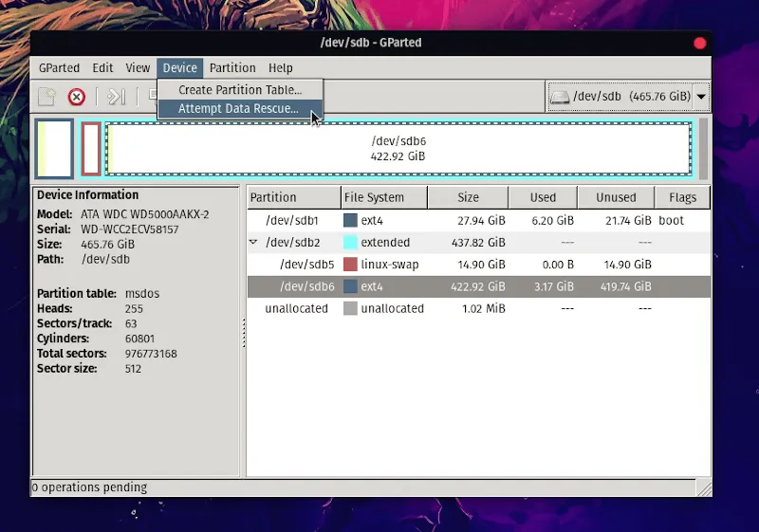Choose Create Partition Table from Device menu
The width and height of the screenshot is (759, 532).
pos(240,90)
